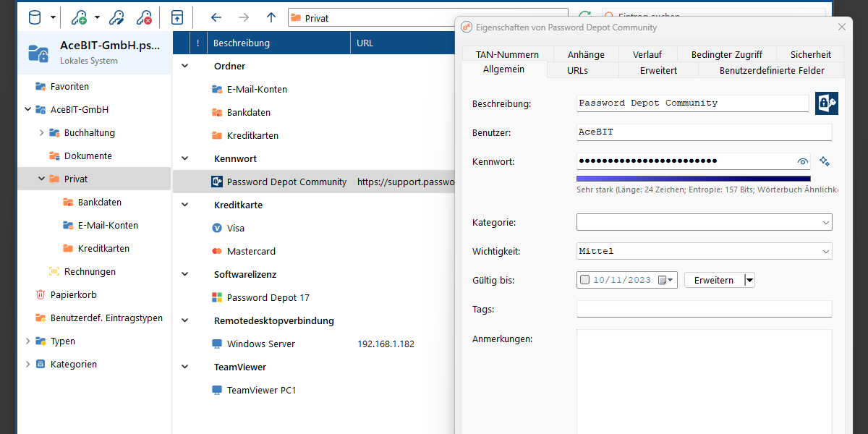Collapse the Remotedesktopverbindung group
868x434 pixels.
click(x=184, y=320)
